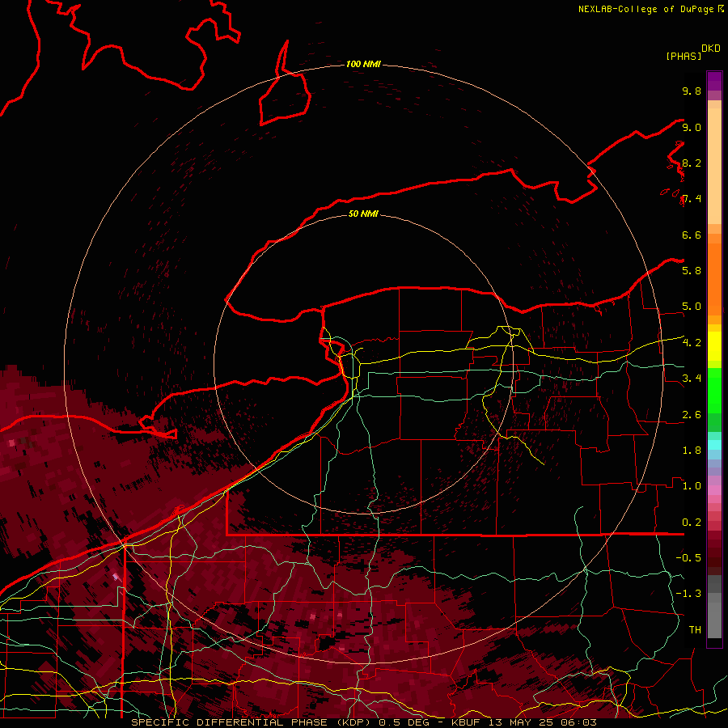Click the 4.2 value on the scale
Image resolution: width=728 pixels, height=728 pixels.
[692, 343]
